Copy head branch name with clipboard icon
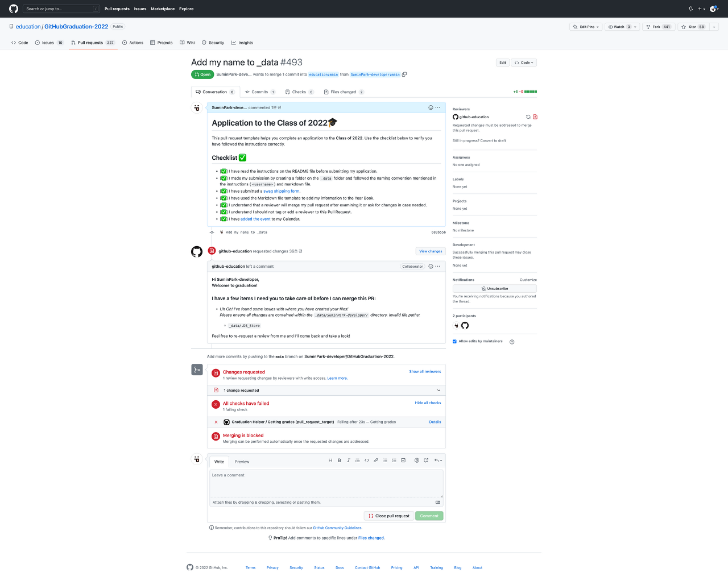Screen dimensions: 728x585 (x=404, y=74)
